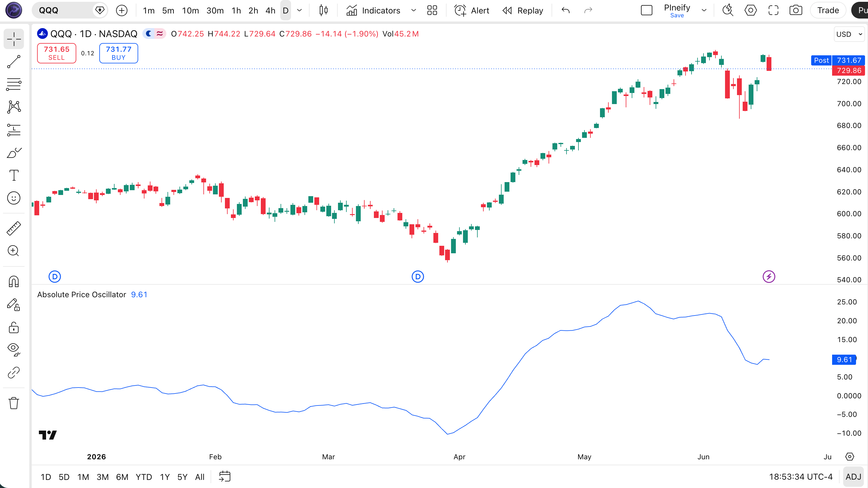
Task: Open quick search lightning icon
Action: click(x=728, y=10)
